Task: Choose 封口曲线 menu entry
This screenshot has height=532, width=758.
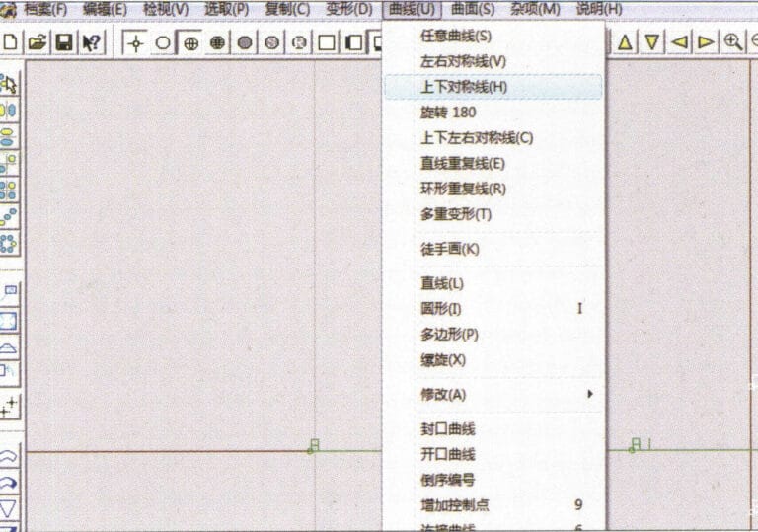Action: coord(494,429)
